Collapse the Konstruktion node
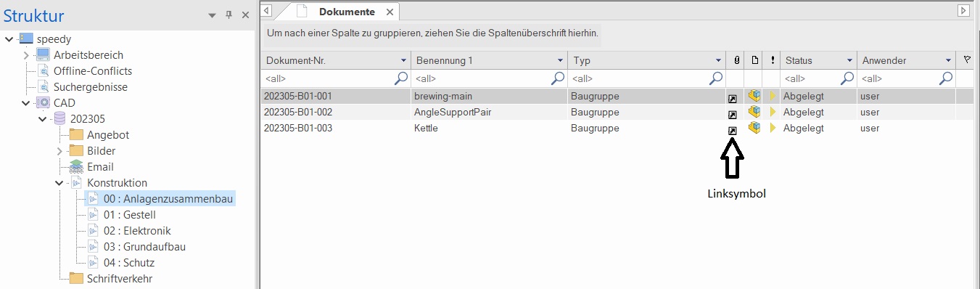 59,183
